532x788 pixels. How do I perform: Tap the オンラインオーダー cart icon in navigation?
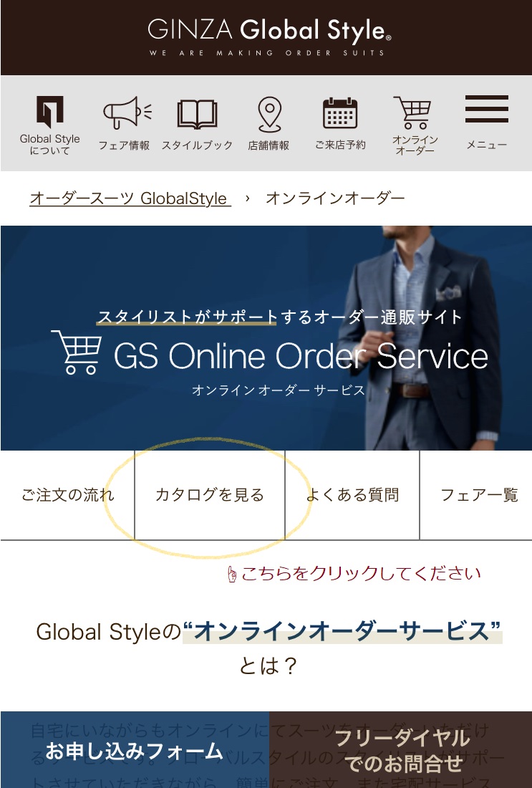(x=414, y=113)
